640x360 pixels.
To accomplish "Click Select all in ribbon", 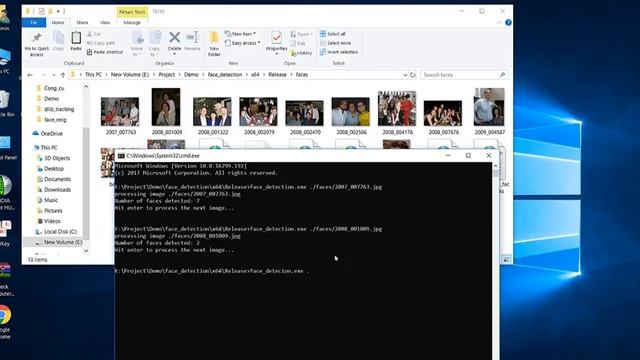I will point(333,34).
